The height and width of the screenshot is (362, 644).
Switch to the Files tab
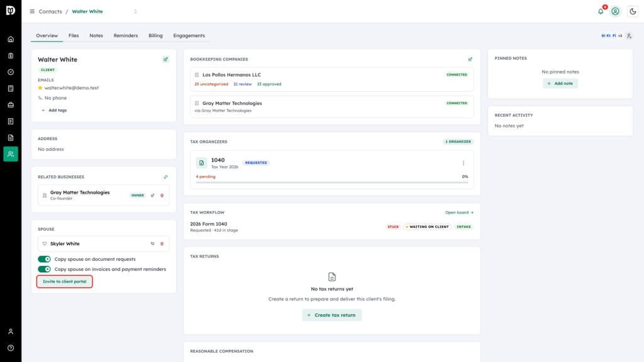(74, 36)
